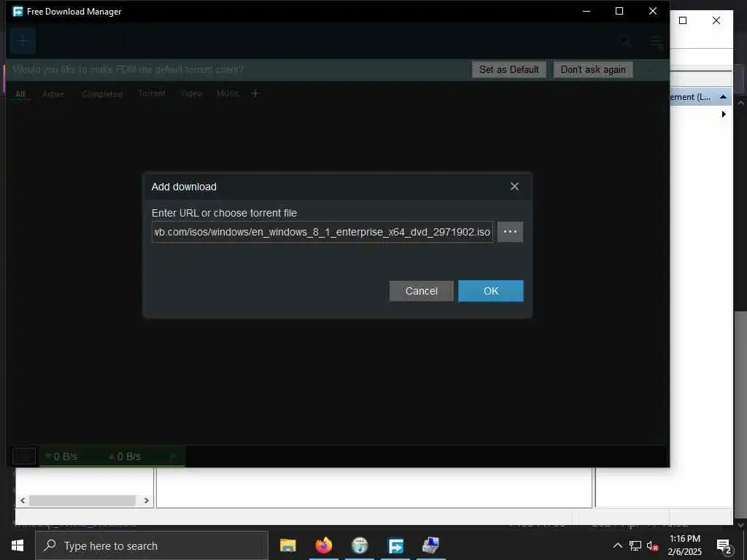
Task: Switch to the Active downloads tab
Action: click(53, 94)
